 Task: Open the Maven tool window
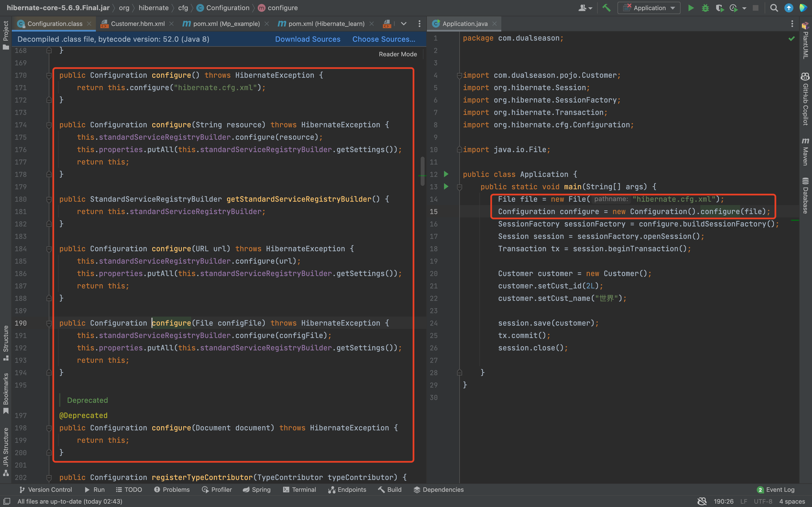[x=805, y=152]
